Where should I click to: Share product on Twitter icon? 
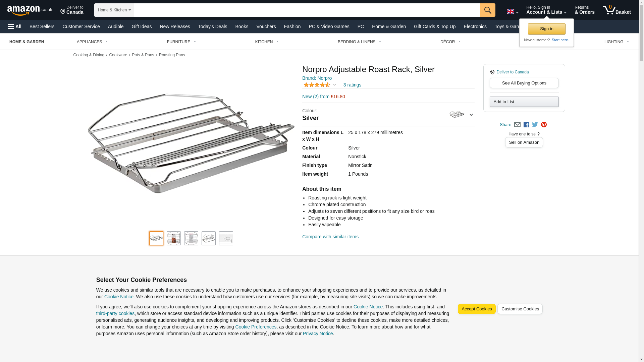(x=535, y=125)
